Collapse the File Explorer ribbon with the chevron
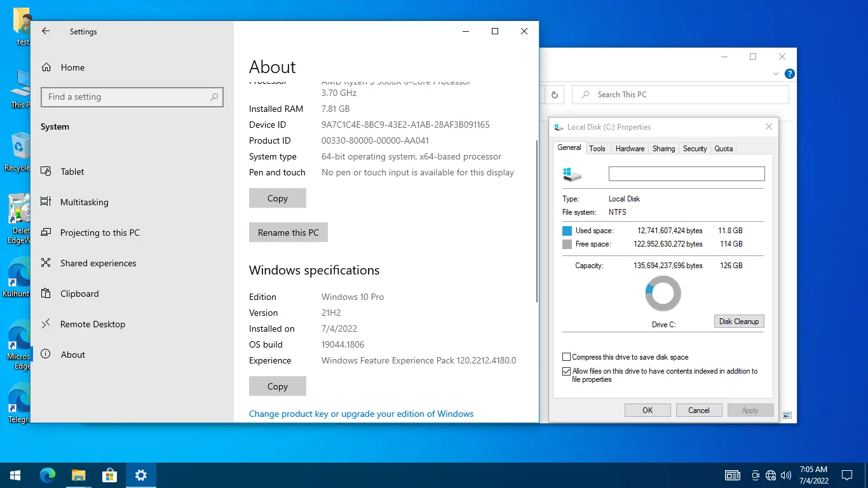 point(775,73)
